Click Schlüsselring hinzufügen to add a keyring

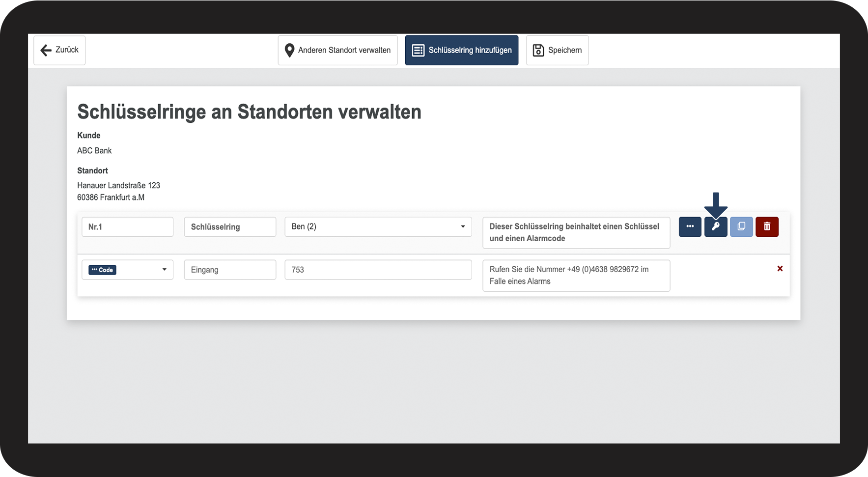[461, 50]
